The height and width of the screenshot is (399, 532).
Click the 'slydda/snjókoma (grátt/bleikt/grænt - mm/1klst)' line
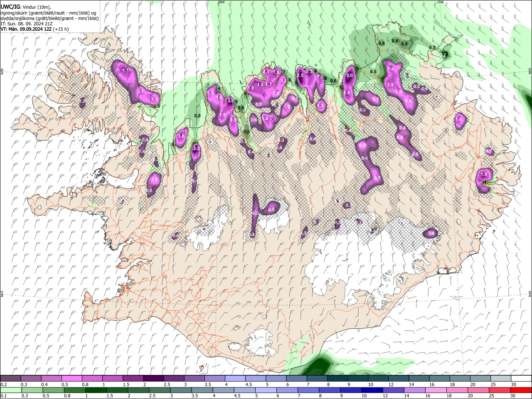[x=49, y=18]
